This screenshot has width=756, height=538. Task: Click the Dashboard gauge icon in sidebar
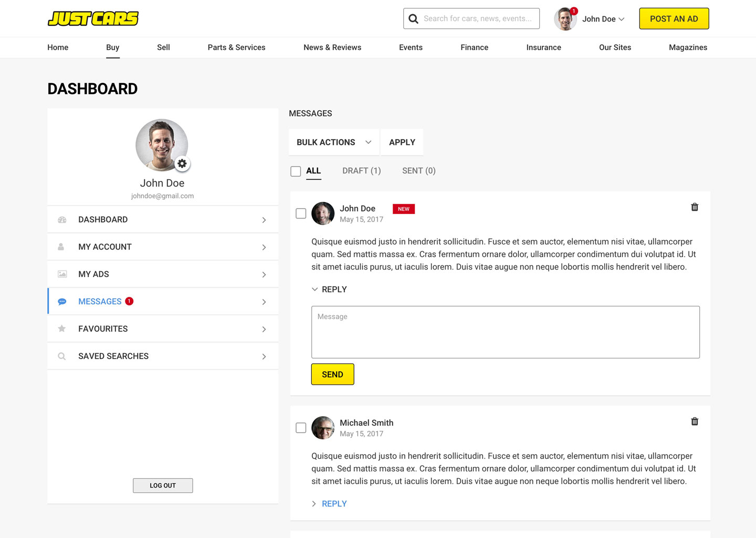pyautogui.click(x=62, y=220)
